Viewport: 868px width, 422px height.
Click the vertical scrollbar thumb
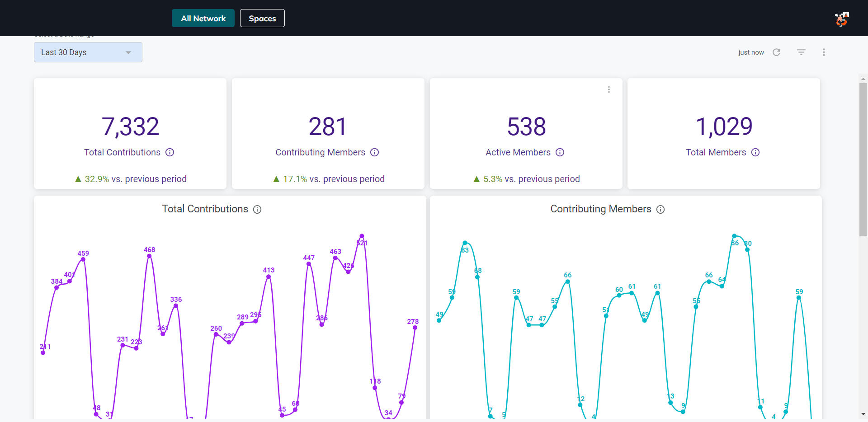(x=863, y=158)
